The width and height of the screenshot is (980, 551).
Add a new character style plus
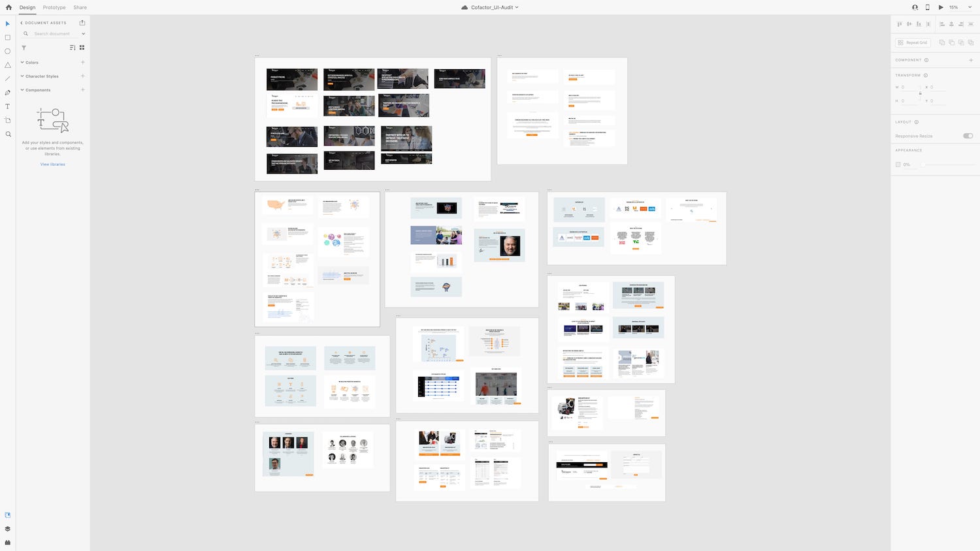pos(83,76)
